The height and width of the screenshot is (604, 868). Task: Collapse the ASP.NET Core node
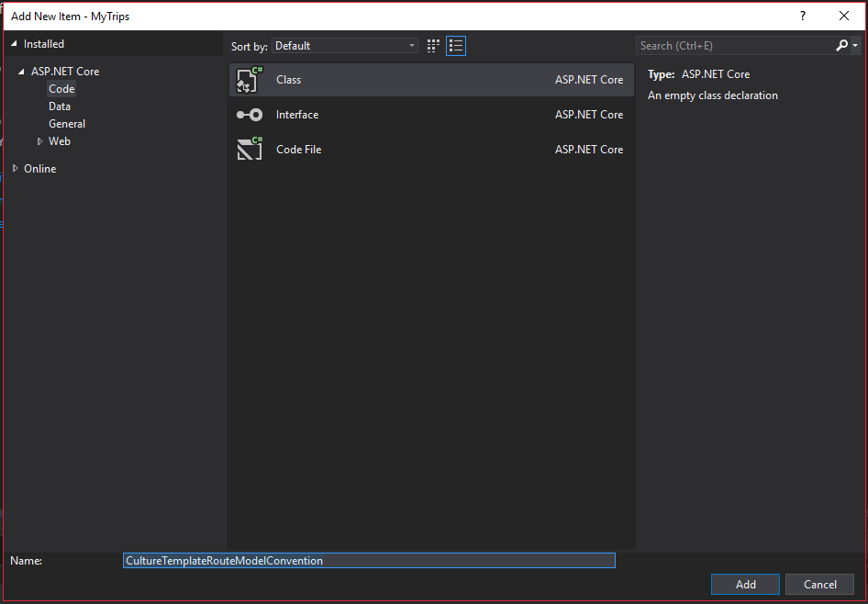(22, 72)
